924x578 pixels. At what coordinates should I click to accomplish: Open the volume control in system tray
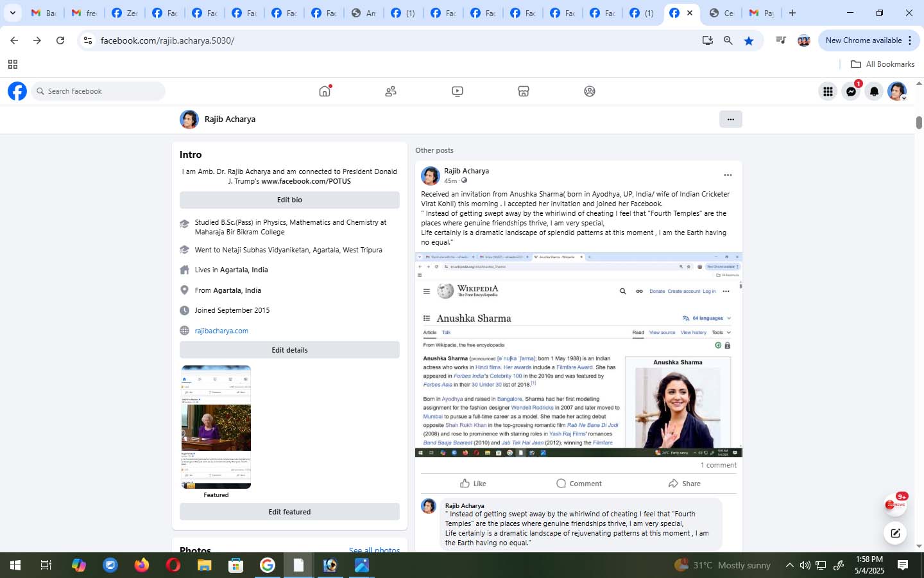(x=805, y=565)
